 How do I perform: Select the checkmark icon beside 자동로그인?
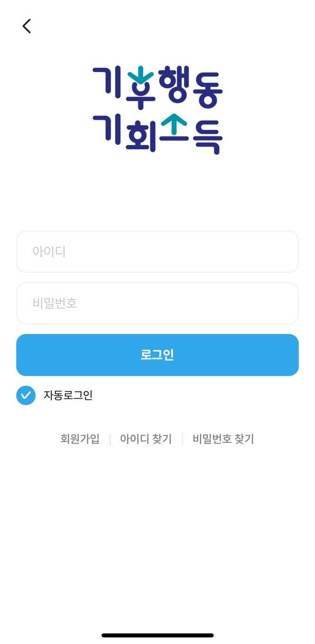click(26, 395)
